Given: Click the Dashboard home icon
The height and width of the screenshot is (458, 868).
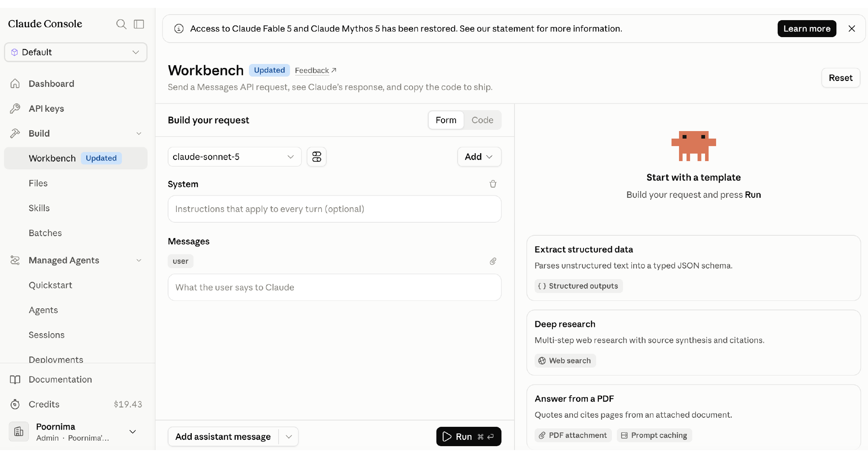Looking at the screenshot, I should (15, 84).
